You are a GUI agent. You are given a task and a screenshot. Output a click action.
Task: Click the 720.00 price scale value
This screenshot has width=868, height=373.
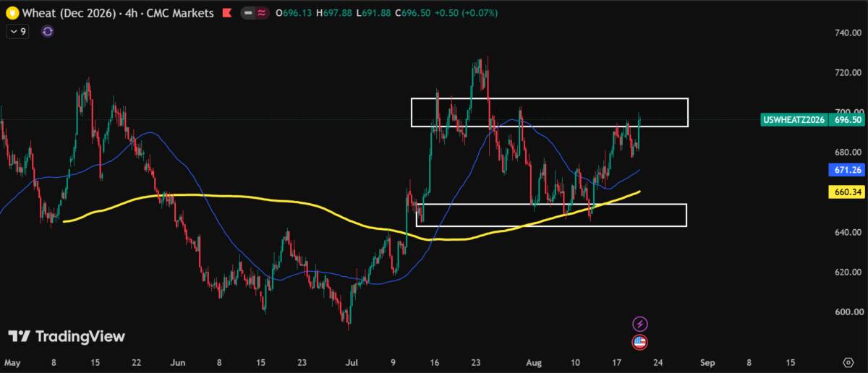tap(847, 73)
